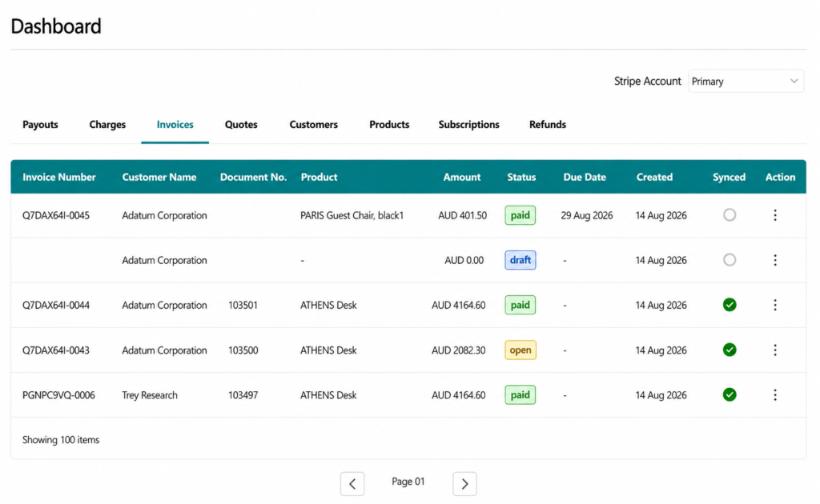Toggle unsynced circle for invoice Q7DAX64I-0045

coord(730,214)
